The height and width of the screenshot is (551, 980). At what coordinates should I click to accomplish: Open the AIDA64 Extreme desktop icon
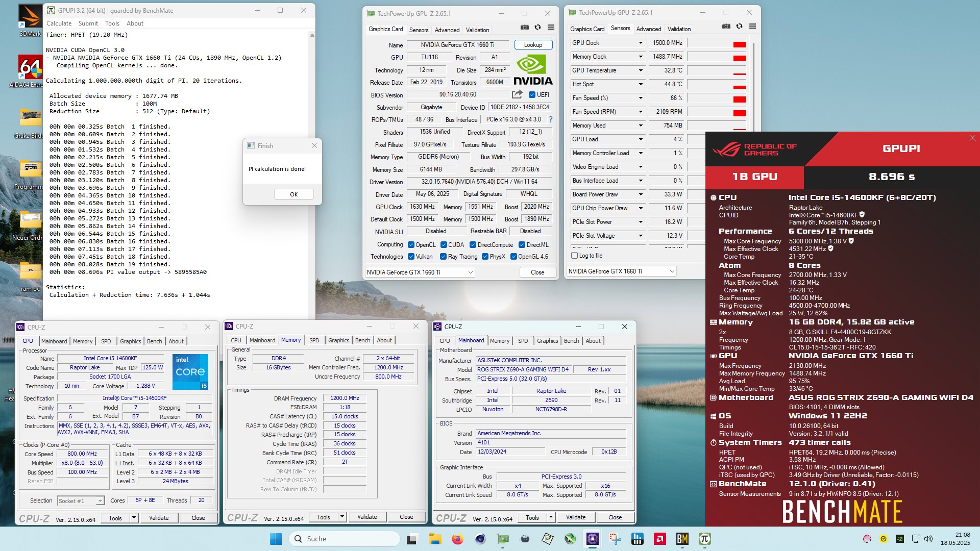(x=30, y=71)
